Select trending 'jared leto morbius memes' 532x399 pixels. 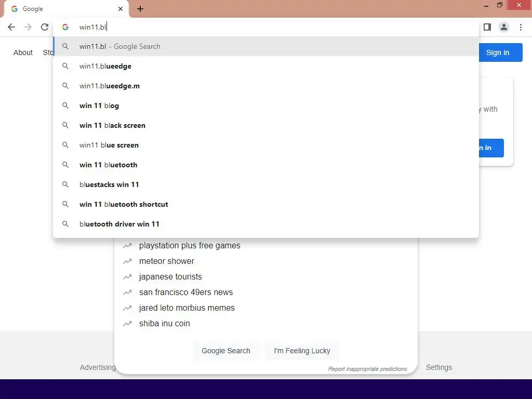pyautogui.click(x=187, y=308)
